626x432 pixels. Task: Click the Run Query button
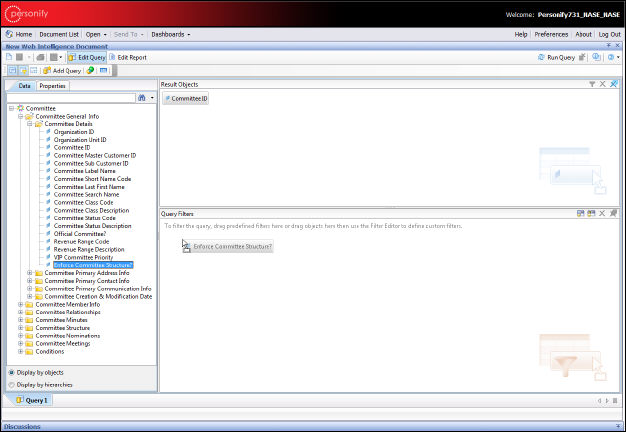559,58
